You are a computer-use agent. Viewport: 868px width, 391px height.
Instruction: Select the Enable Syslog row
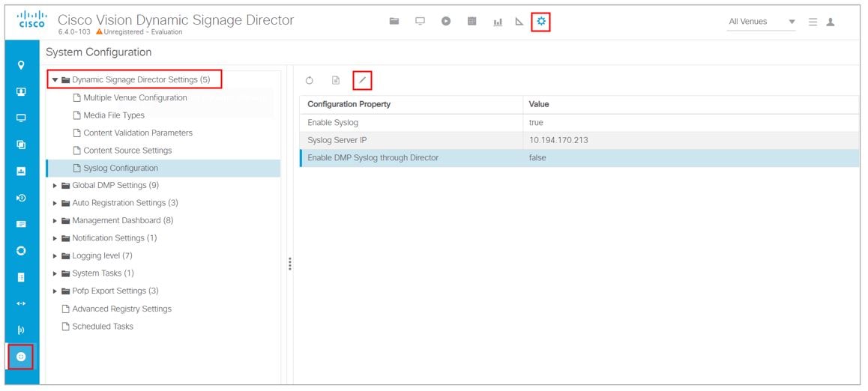(579, 122)
